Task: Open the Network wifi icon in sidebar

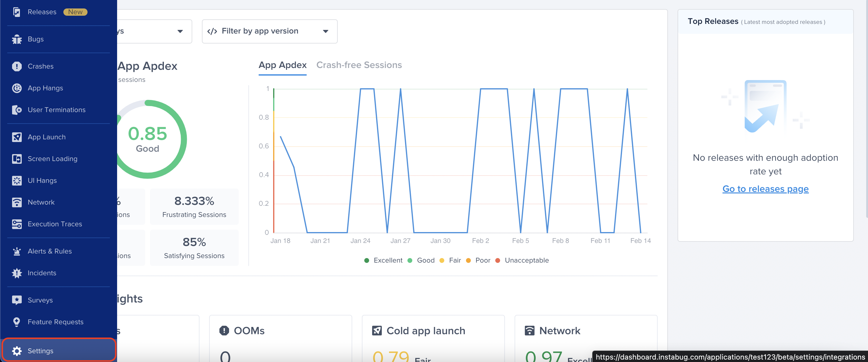Action: (17, 202)
